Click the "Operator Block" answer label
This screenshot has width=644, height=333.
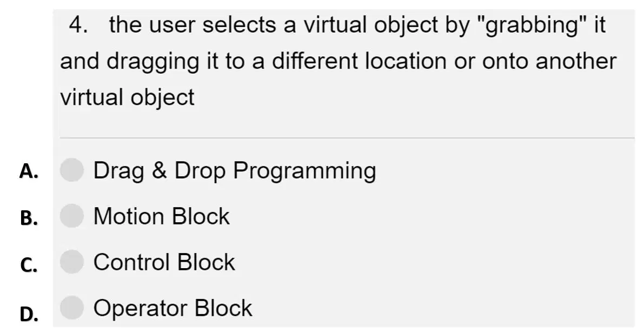click(172, 309)
